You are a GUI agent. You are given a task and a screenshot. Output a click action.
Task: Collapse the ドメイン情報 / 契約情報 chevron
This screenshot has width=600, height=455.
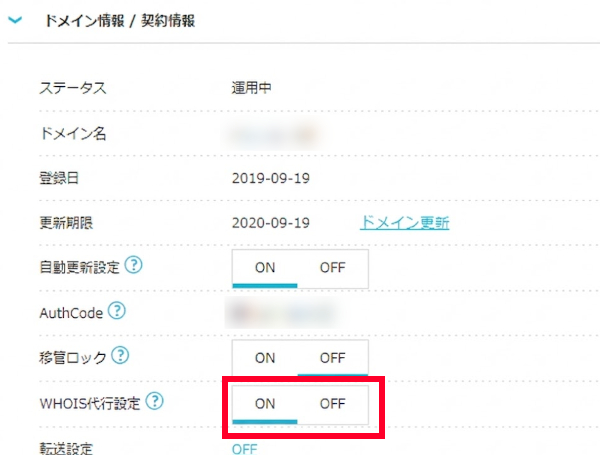pos(15,19)
